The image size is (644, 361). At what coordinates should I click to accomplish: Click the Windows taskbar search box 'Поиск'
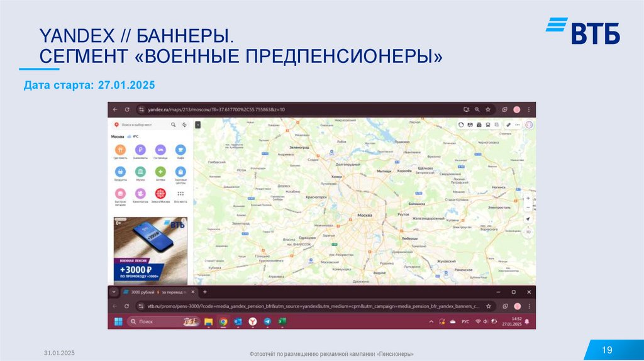click(x=164, y=321)
